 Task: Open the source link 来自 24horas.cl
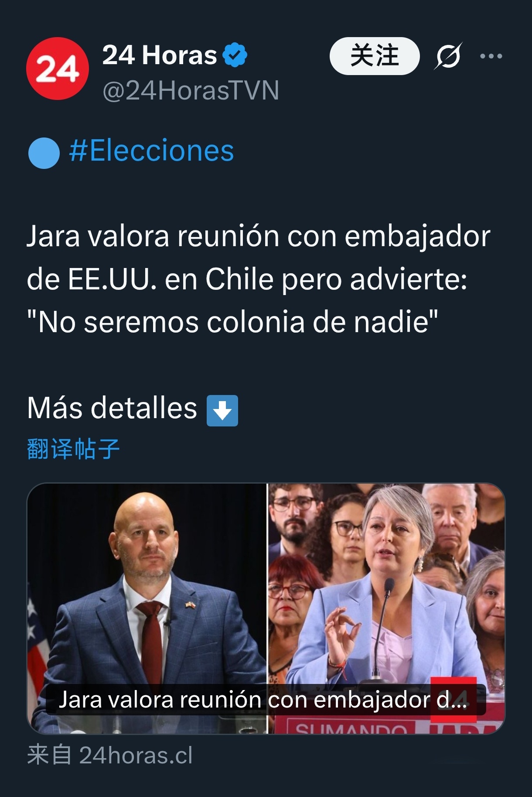pyautogui.click(x=109, y=755)
